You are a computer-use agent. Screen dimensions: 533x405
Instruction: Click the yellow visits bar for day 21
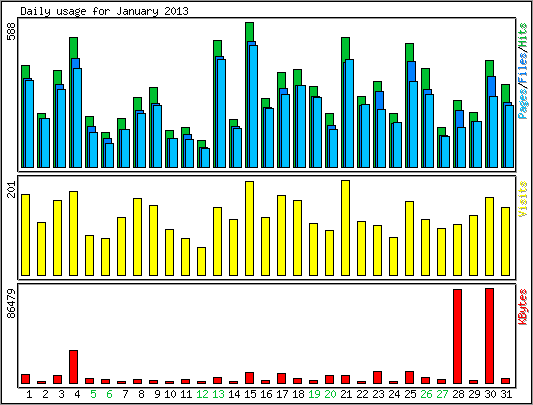click(345, 228)
